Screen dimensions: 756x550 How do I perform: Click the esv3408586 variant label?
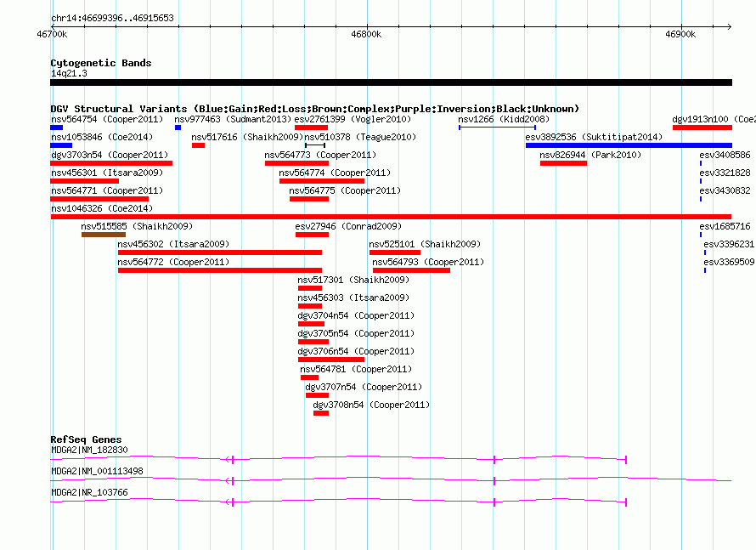coord(725,155)
